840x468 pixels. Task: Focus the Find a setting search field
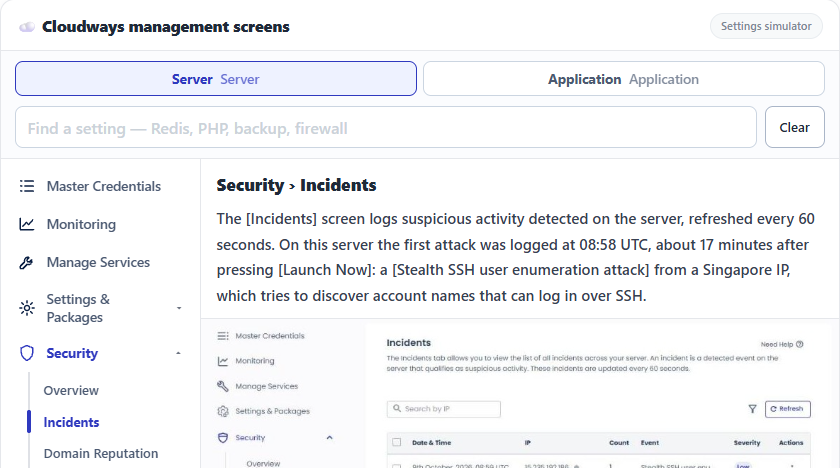click(386, 127)
